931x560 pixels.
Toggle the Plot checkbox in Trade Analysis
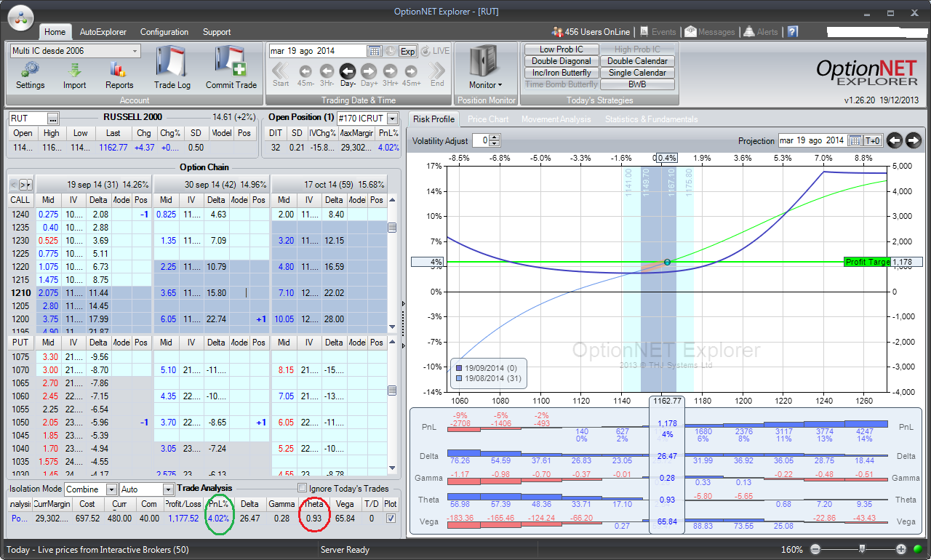tap(391, 519)
